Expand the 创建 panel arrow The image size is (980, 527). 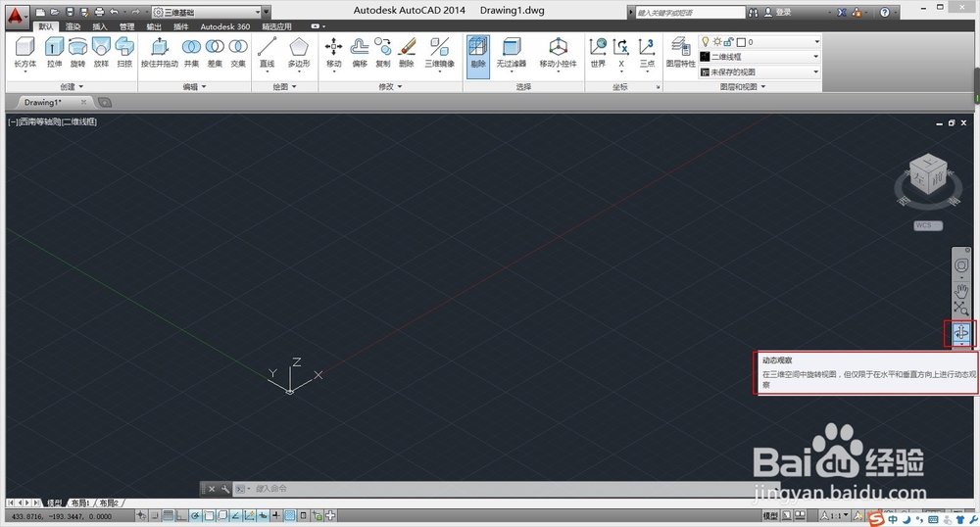(81, 87)
